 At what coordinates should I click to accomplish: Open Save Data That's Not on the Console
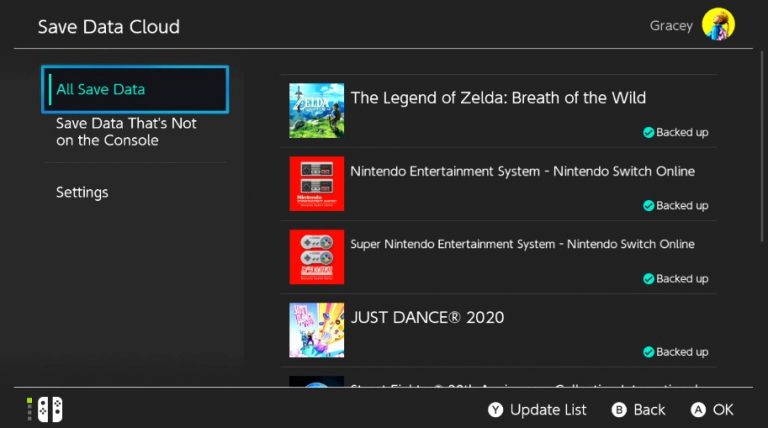click(x=126, y=132)
